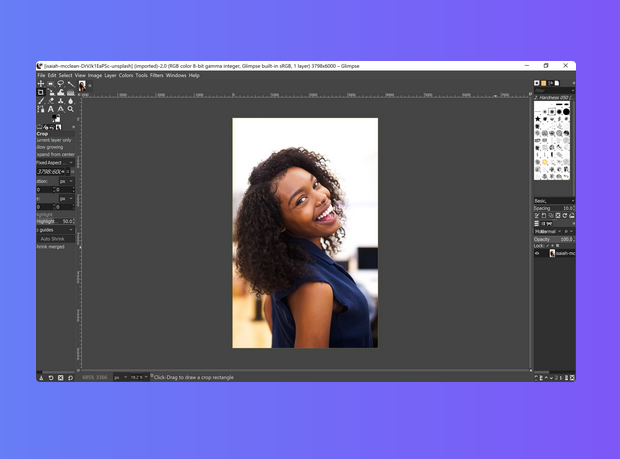Open the Windows menu
Viewport: 620px width, 459px height.
pos(176,75)
